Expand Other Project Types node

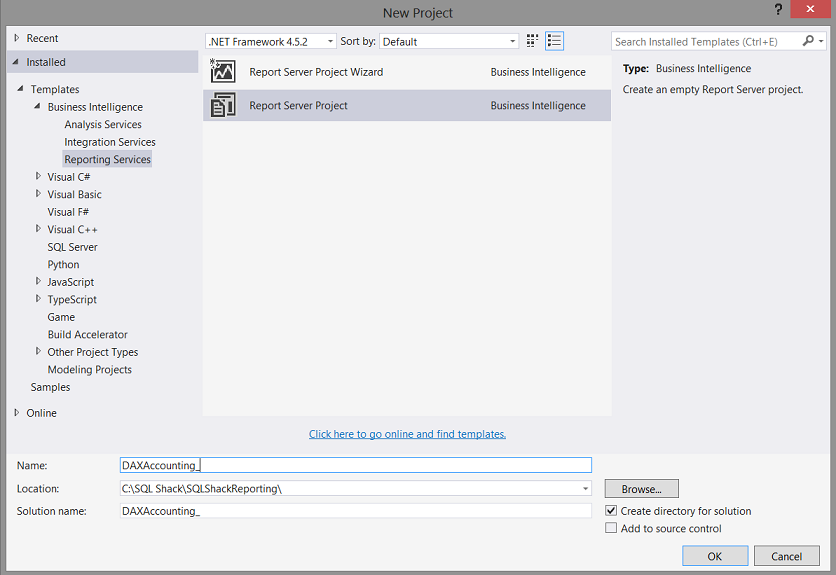tap(38, 351)
